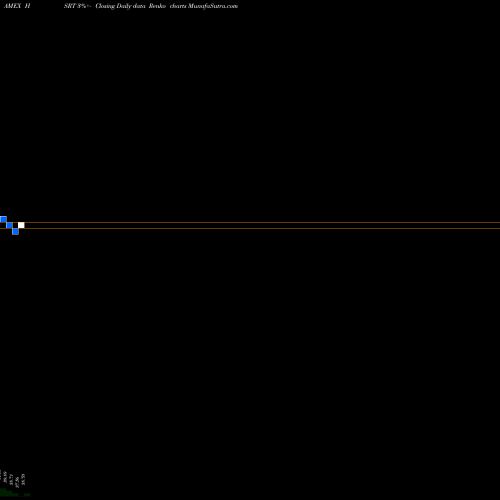Click the "MunafaSutra.com" text in the chart title
This screenshot has width=500, height=500.
[x=213, y=6]
